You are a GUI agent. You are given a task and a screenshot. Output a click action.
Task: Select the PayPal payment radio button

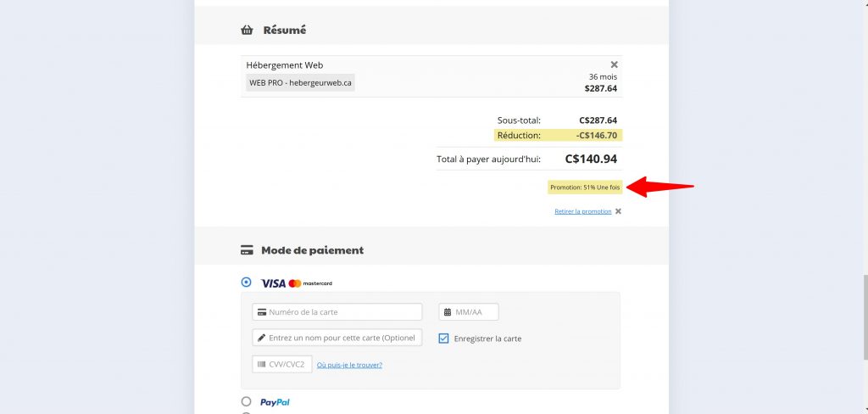coord(247,401)
